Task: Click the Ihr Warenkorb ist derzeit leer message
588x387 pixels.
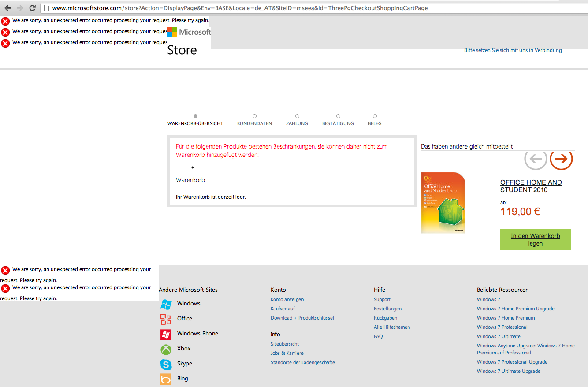Action: click(x=211, y=197)
